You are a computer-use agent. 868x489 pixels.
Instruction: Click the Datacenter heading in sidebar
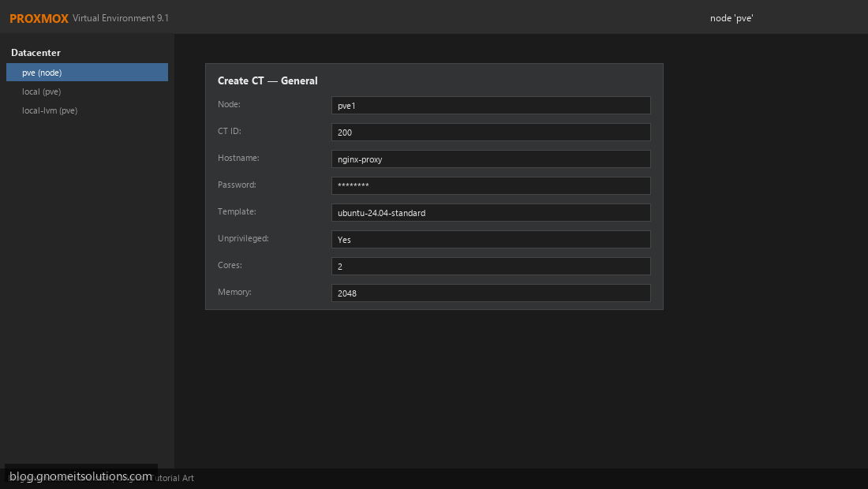pyautogui.click(x=36, y=53)
